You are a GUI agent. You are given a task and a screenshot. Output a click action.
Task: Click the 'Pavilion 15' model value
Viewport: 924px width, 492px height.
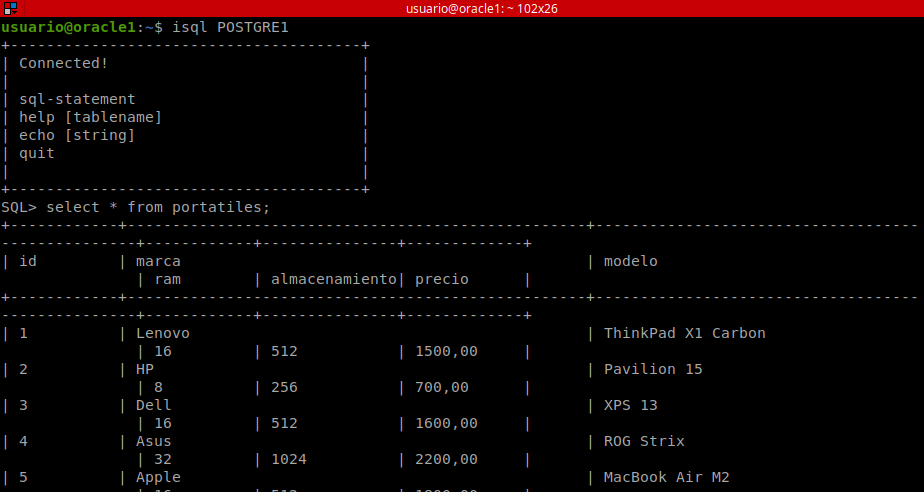(653, 369)
